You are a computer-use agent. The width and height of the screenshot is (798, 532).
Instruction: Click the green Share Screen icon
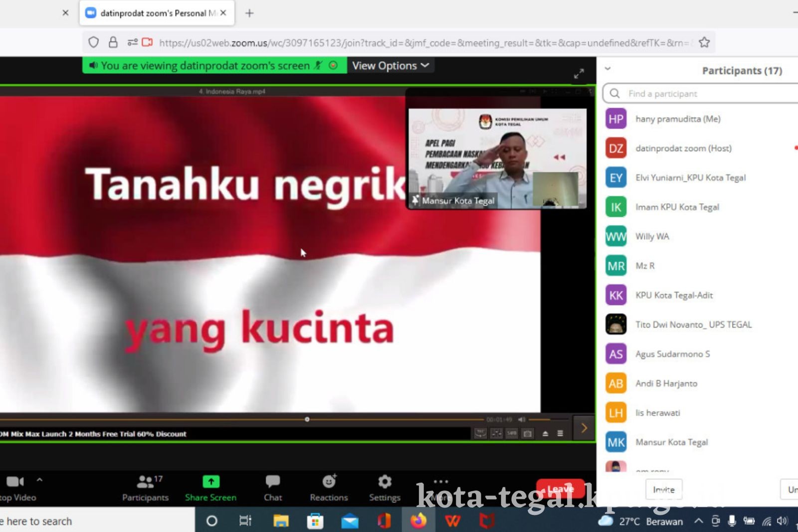210,482
